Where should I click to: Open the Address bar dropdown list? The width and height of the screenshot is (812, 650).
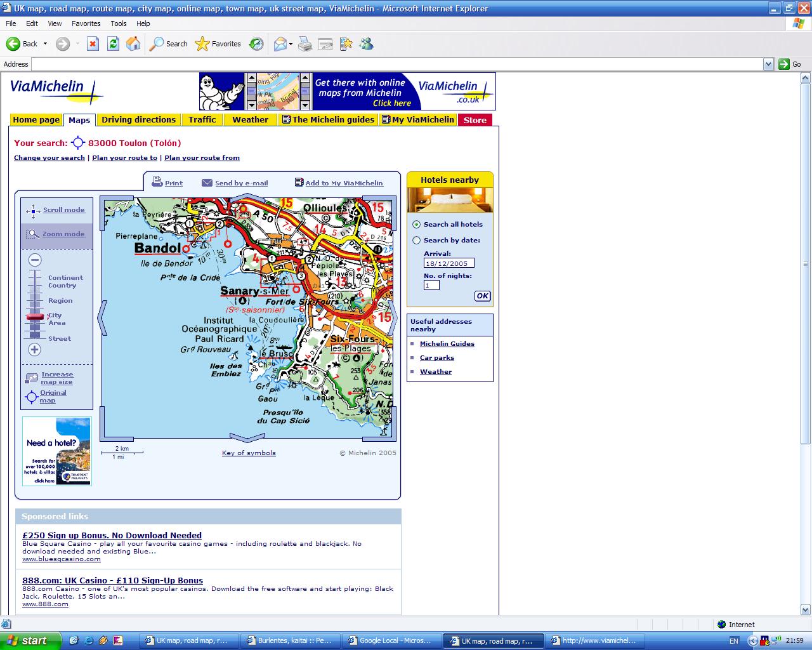click(x=768, y=64)
